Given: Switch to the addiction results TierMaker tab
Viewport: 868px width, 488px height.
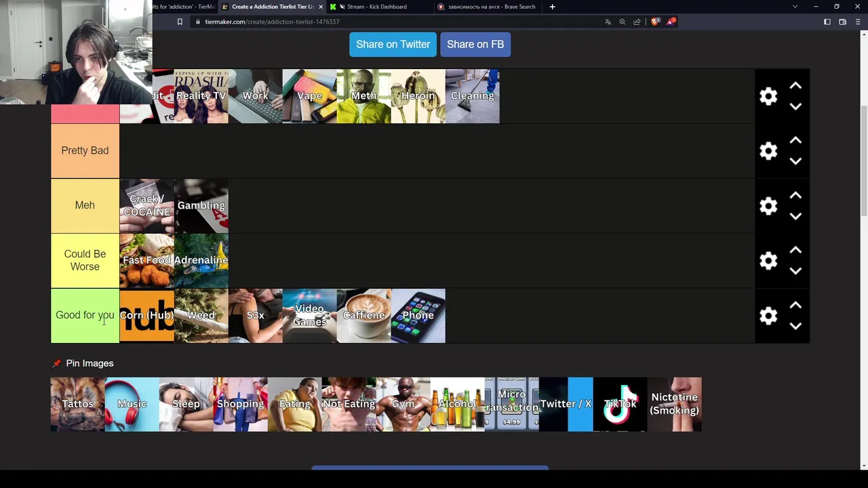Looking at the screenshot, I should 184,7.
